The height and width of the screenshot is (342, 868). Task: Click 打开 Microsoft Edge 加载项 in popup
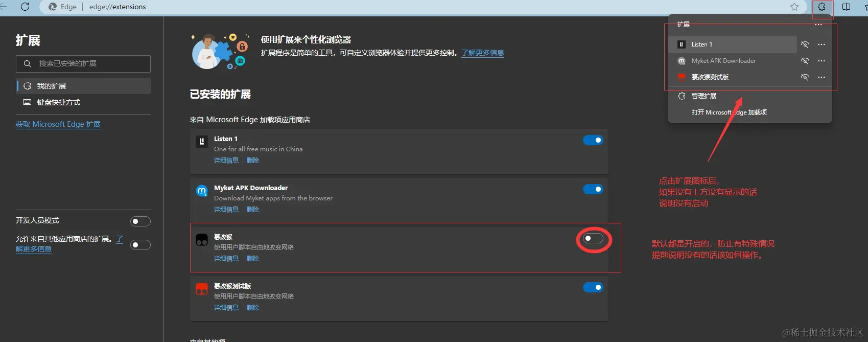(x=750, y=112)
